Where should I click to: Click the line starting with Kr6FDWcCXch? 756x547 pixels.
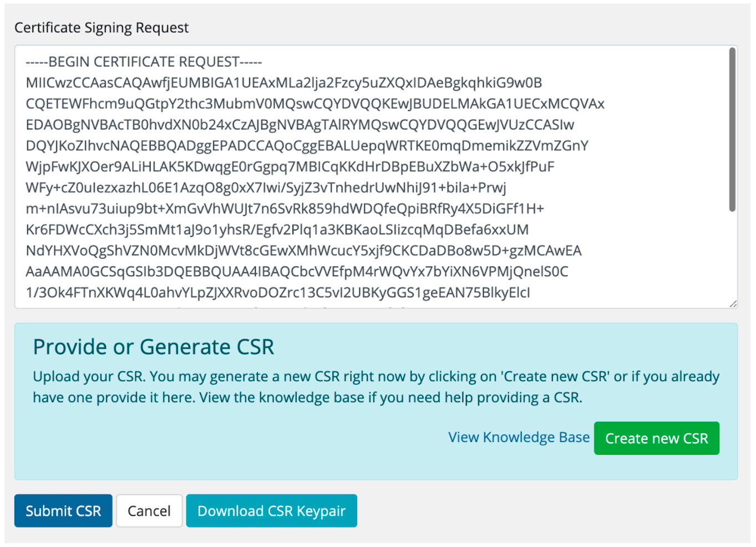point(277,230)
